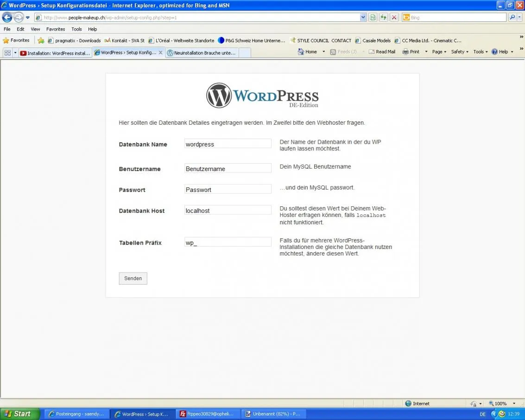525x420 pixels.
Task: Click the Datenbank Name input field
Action: point(228,144)
